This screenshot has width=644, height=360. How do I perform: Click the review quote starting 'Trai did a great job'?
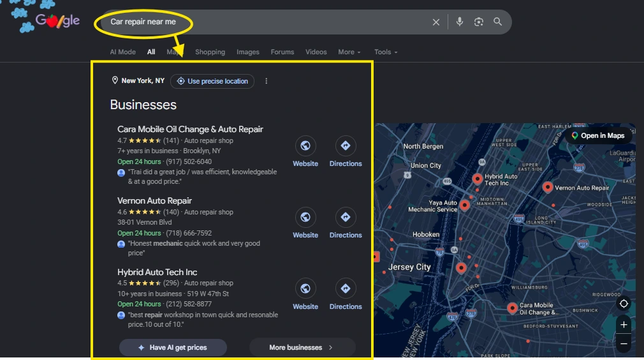point(202,177)
